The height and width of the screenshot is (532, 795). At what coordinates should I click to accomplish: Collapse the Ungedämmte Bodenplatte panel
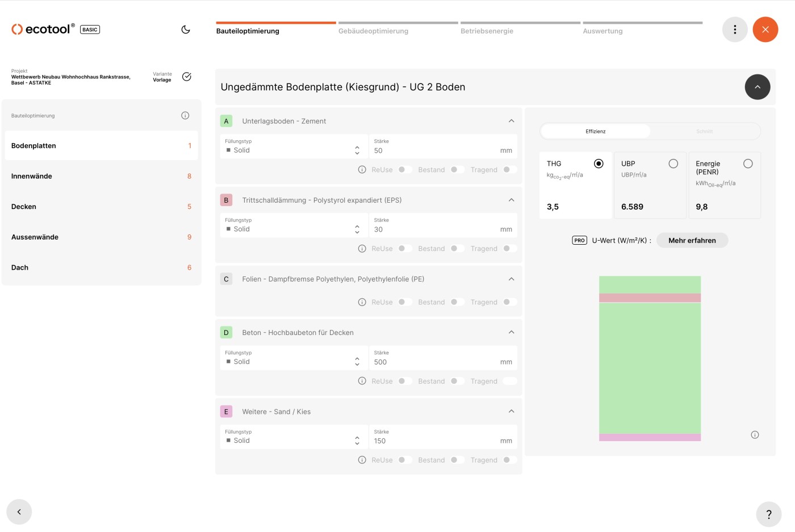757,87
